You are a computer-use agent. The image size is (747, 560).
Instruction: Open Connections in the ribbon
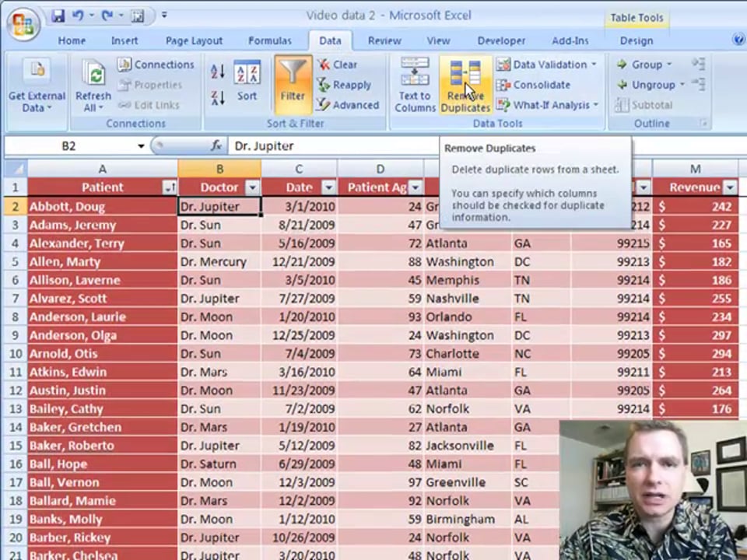[x=156, y=65]
